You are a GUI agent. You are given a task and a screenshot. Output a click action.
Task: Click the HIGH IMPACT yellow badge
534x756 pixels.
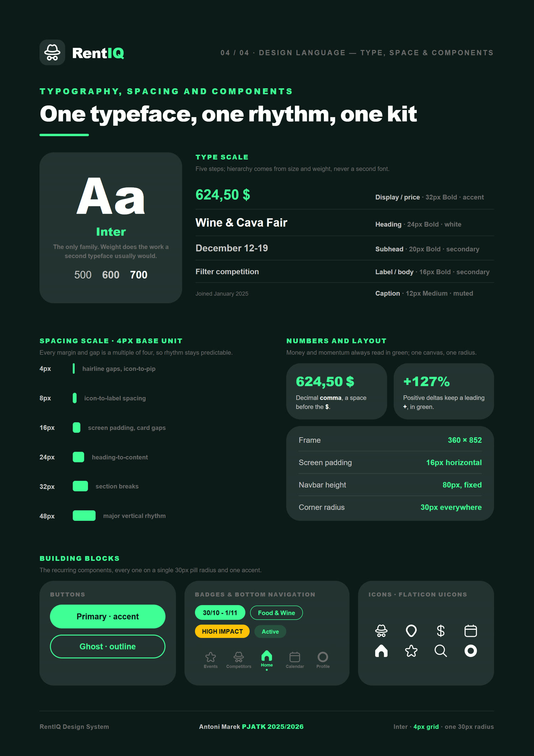click(x=222, y=631)
